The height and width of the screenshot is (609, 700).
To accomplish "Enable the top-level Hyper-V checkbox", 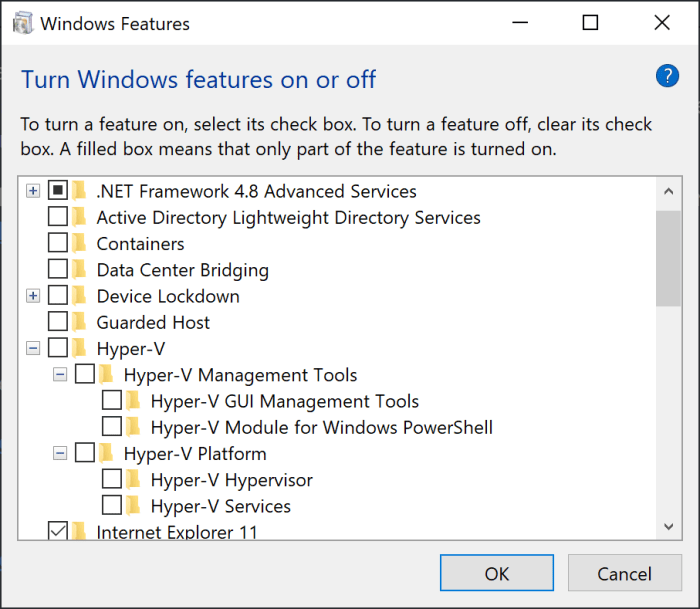I will pyautogui.click(x=58, y=348).
